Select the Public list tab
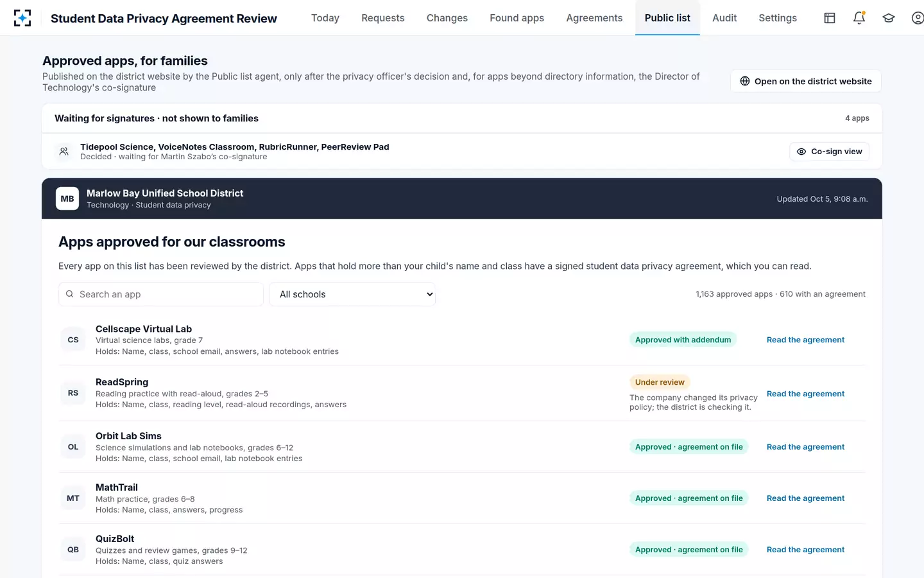The height and width of the screenshot is (578, 924). 667,18
